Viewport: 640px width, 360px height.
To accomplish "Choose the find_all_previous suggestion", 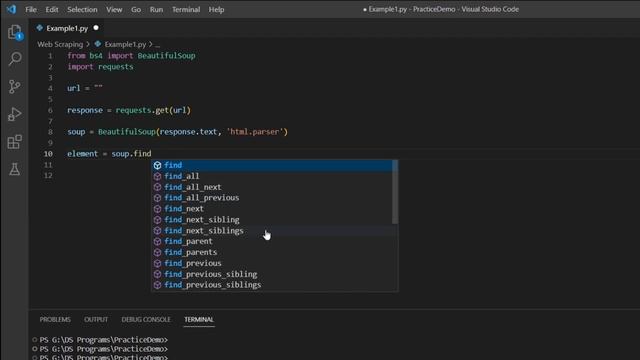I will (272, 198).
